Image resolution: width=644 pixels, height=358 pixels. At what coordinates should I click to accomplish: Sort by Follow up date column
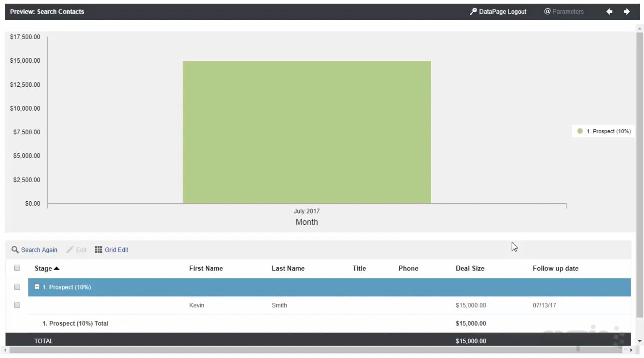pyautogui.click(x=555, y=268)
